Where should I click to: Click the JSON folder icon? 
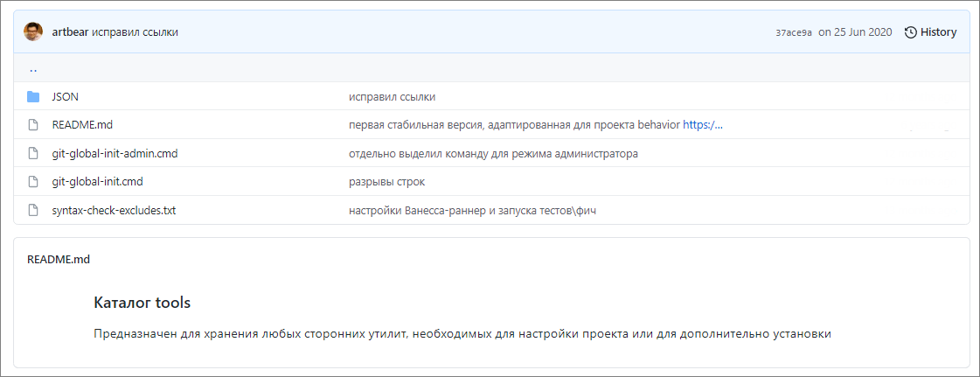click(x=33, y=97)
